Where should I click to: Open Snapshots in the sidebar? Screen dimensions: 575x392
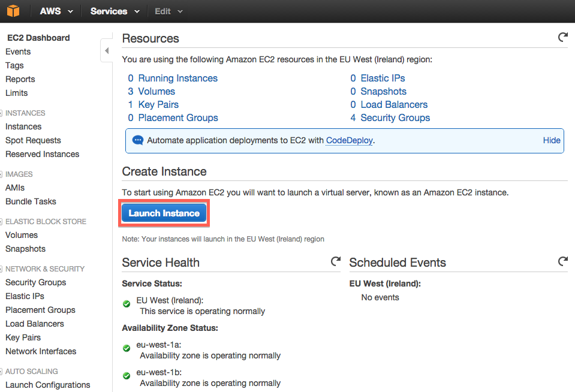pos(25,249)
